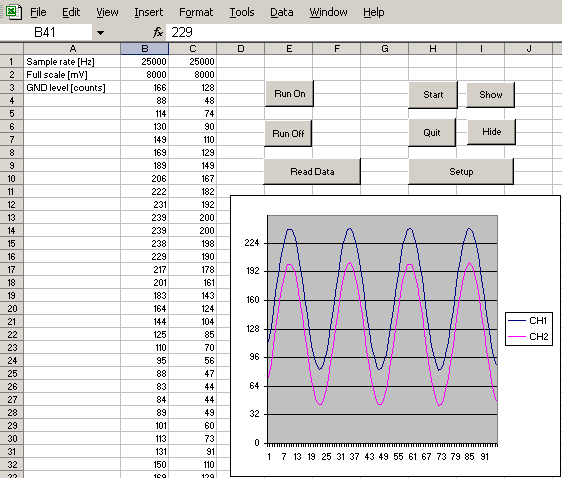Select column B header
The width and height of the screenshot is (562, 478).
click(145, 49)
